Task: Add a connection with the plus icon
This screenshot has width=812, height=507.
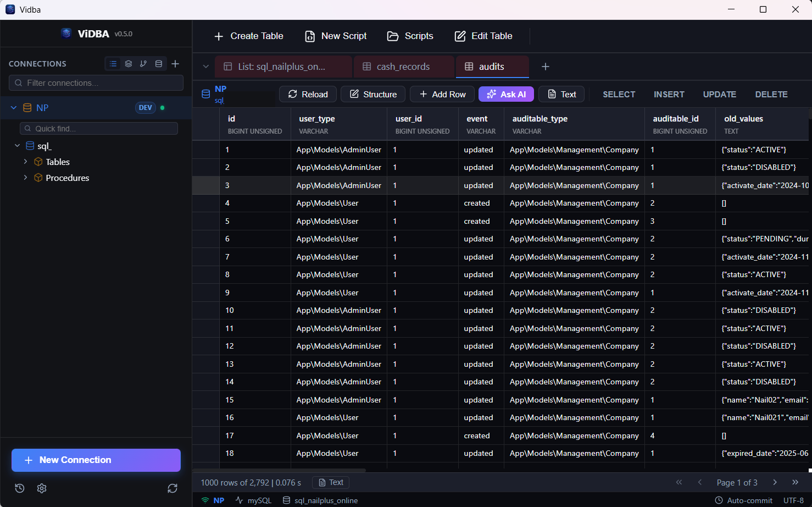Action: pos(175,64)
